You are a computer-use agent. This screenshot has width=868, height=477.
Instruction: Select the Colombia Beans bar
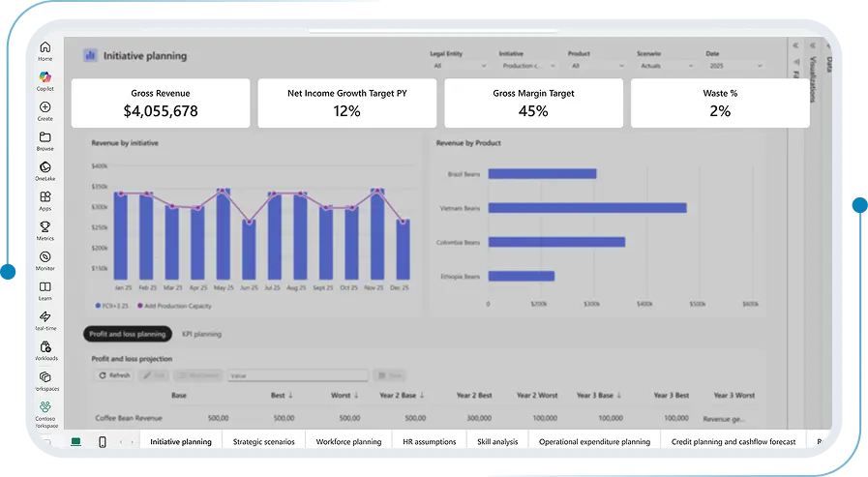click(x=556, y=242)
